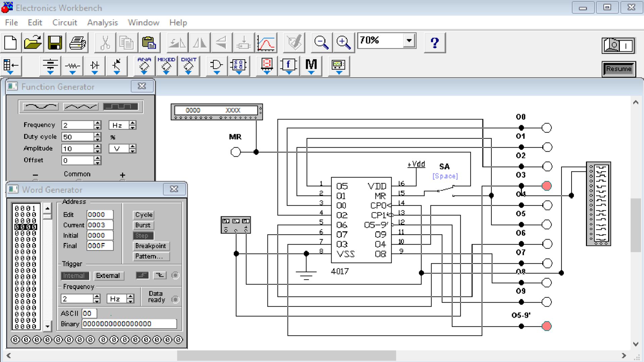Open the Transistors parts bin

pyautogui.click(x=117, y=66)
